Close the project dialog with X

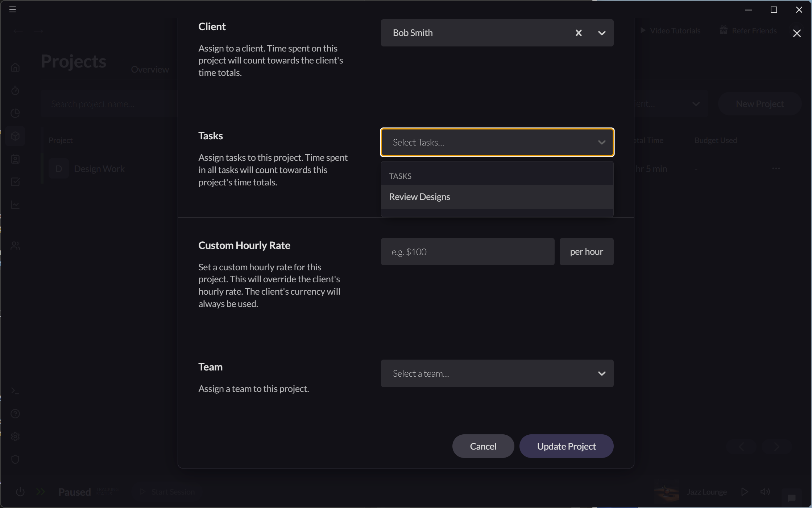[796, 33]
